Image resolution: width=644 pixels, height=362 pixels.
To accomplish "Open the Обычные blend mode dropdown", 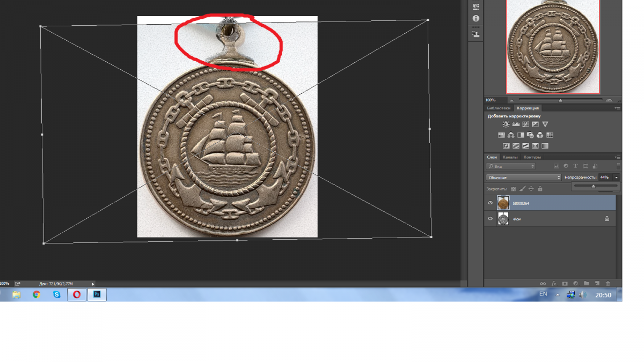I will point(523,178).
